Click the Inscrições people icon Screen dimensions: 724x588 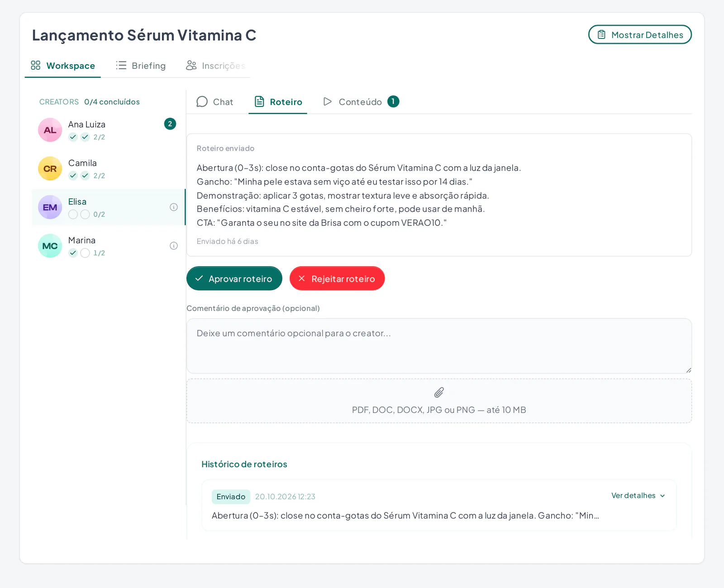click(x=191, y=66)
